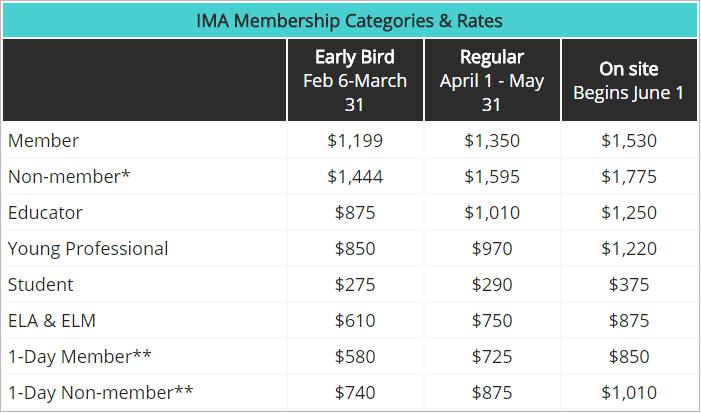Screen dimensions: 701x413
Task: Click the $1,199 Member early bird price
Action: click(355, 140)
